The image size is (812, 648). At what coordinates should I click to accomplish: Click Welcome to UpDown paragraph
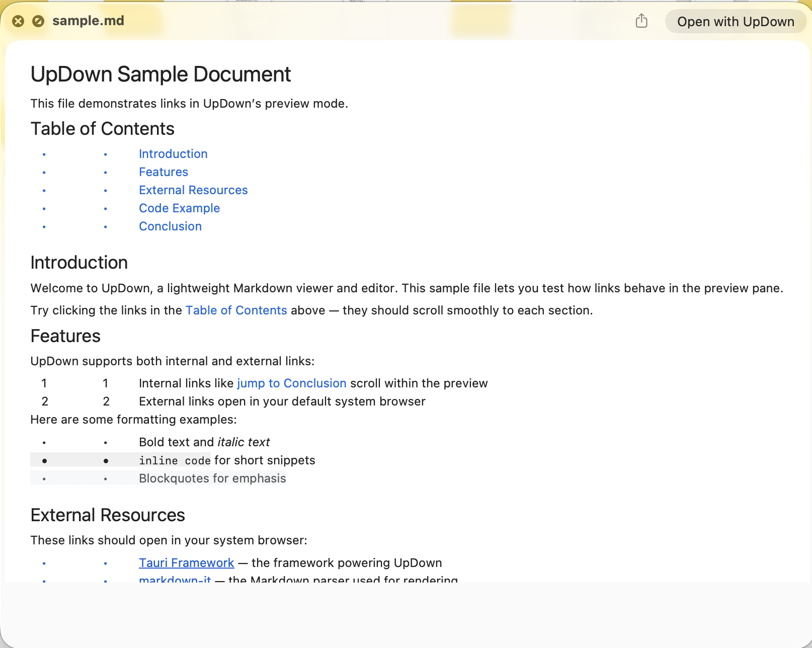(407, 288)
